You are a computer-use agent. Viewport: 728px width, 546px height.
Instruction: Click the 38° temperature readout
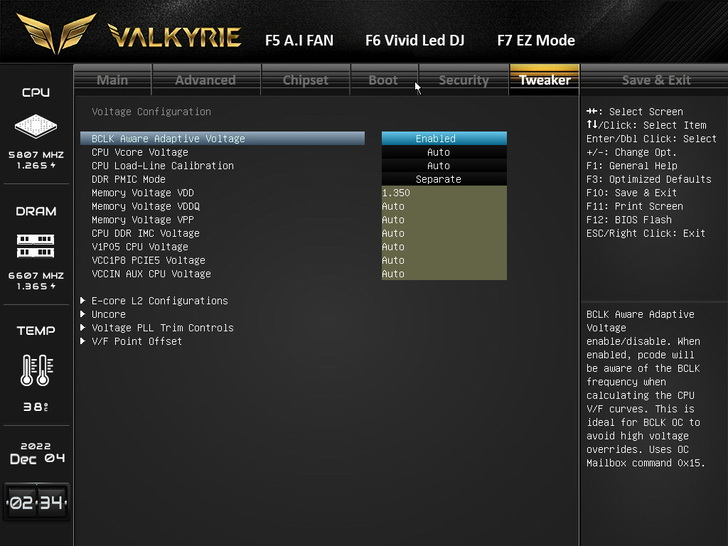click(36, 407)
